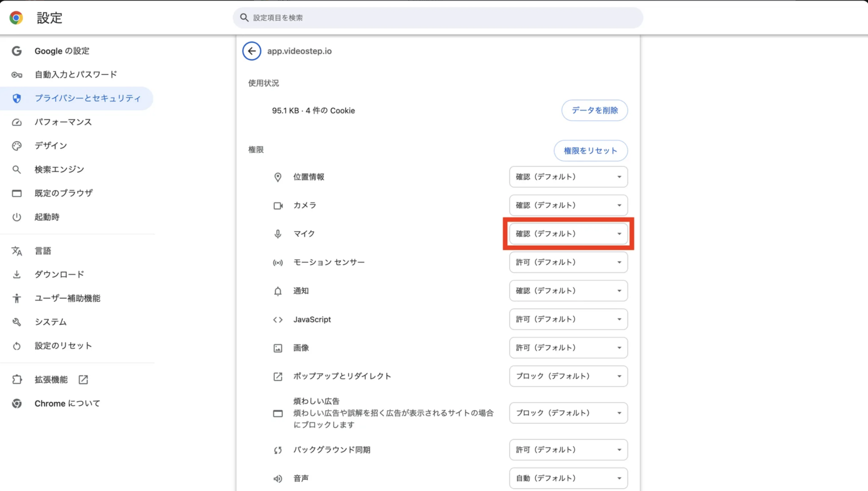Viewport: 868px width, 491px height.
Task: Click the external link icon beside 拡張機能
Action: 83,380
